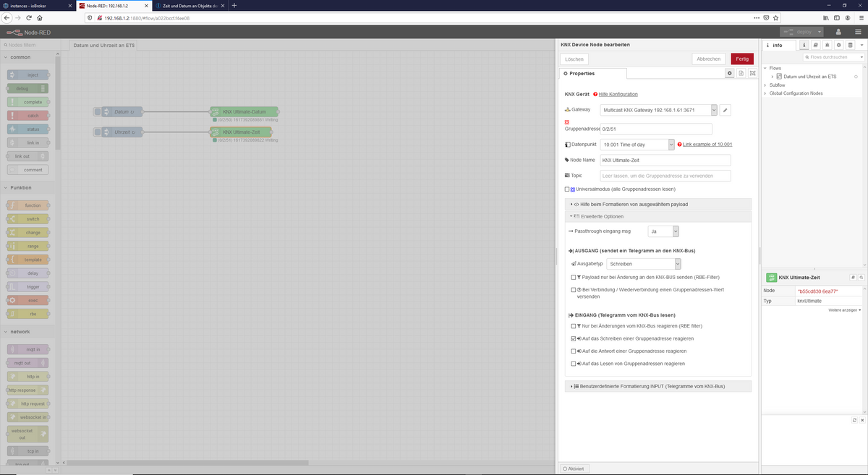Screen dimensions: 868x475
Task: Open Link example of 10.001
Action: point(707,145)
